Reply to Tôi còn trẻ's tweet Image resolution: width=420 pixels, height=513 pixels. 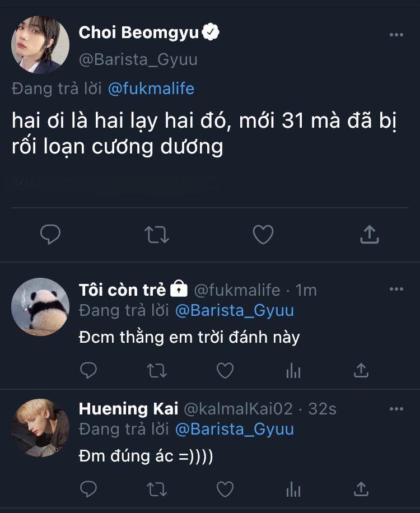coord(88,370)
